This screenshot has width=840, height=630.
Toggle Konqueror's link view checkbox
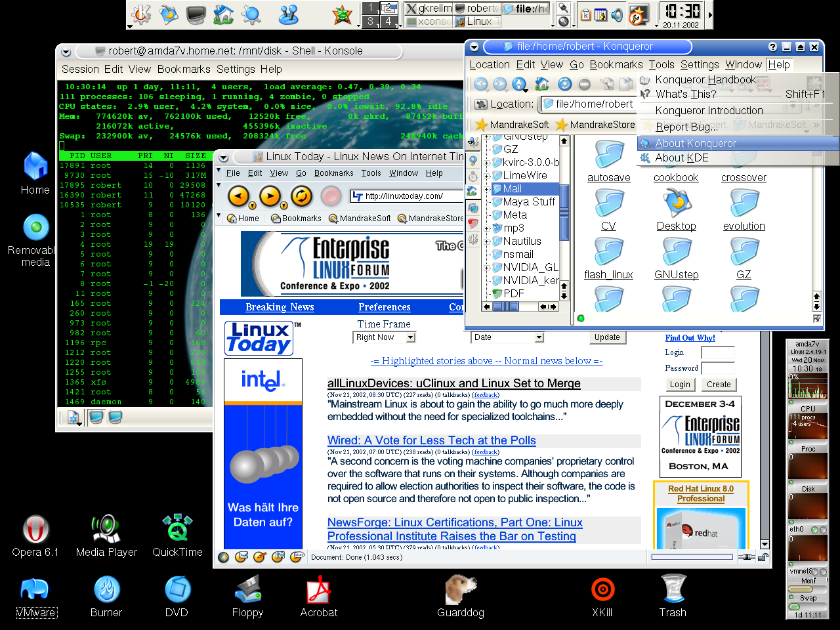[817, 318]
